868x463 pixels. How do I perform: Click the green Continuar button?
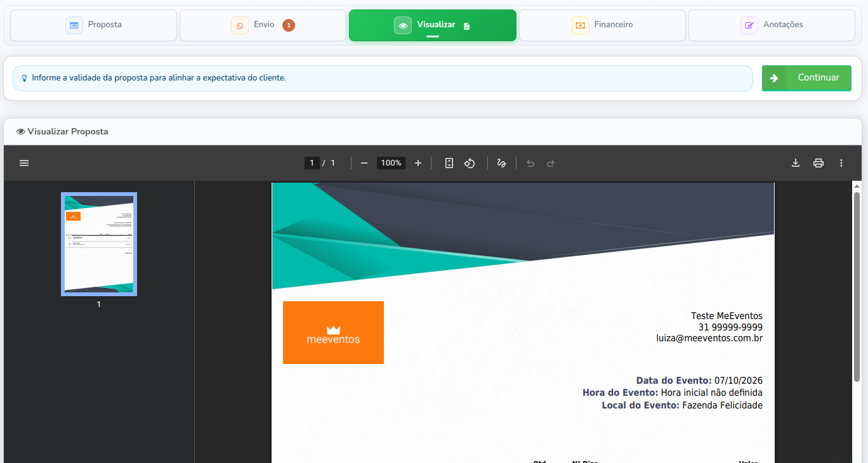[806, 78]
